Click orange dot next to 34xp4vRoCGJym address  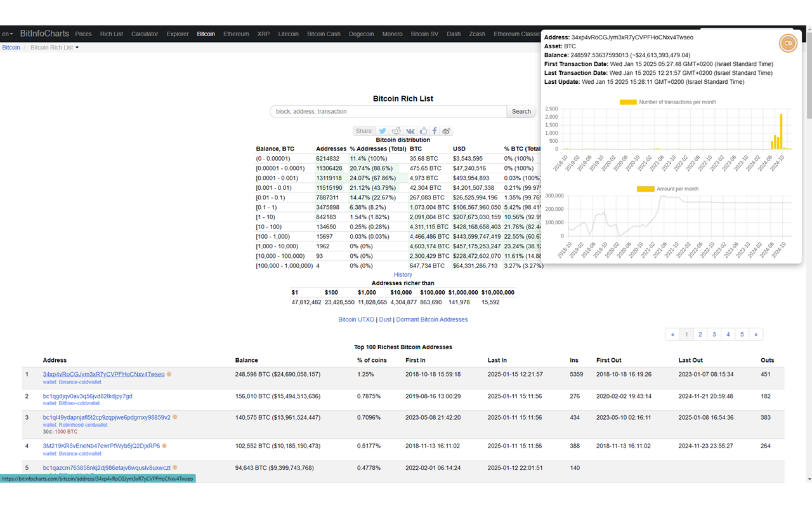point(169,375)
